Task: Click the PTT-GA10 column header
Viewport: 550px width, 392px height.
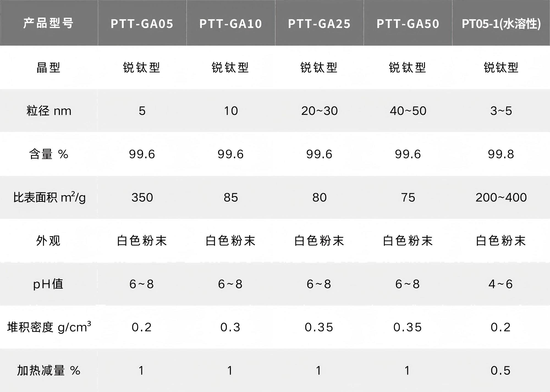Action: tap(230, 24)
